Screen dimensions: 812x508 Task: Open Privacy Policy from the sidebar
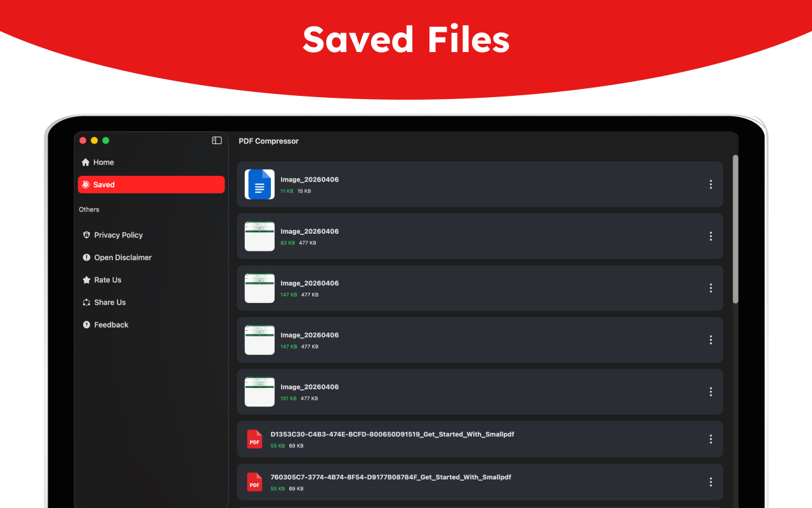click(x=113, y=235)
